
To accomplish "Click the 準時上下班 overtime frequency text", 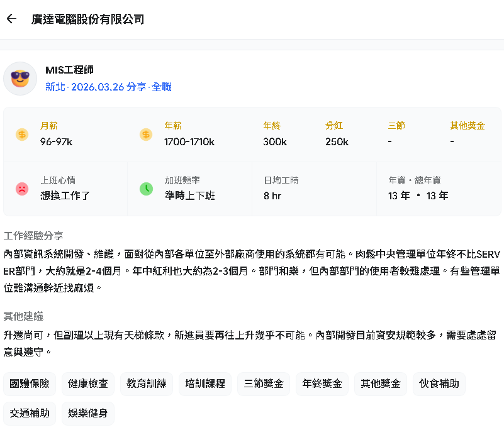I will 189,196.
